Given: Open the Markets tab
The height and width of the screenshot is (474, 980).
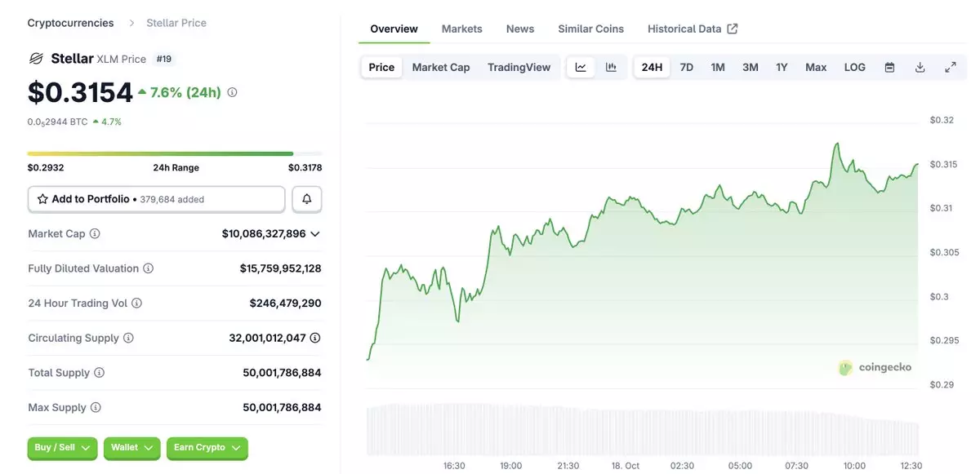Looking at the screenshot, I should pos(461,29).
